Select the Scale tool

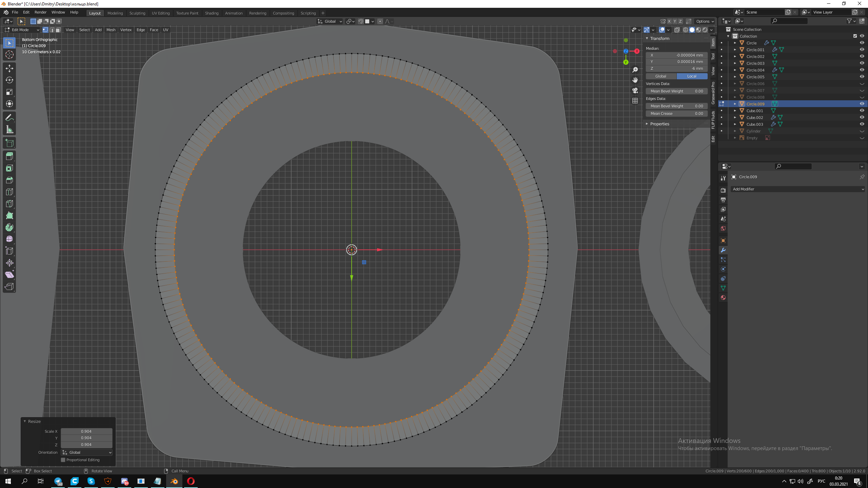pyautogui.click(x=9, y=92)
